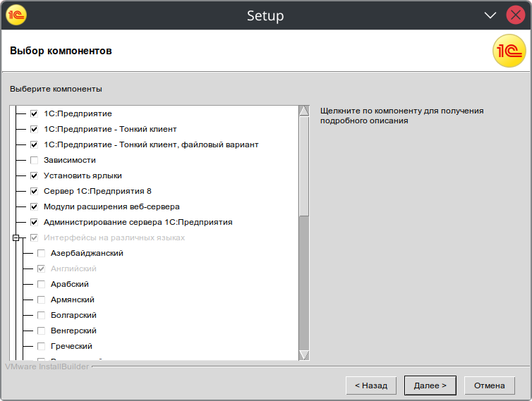Select the Интерфейсы на различных языках label
The width and height of the screenshot is (532, 401).
click(114, 237)
